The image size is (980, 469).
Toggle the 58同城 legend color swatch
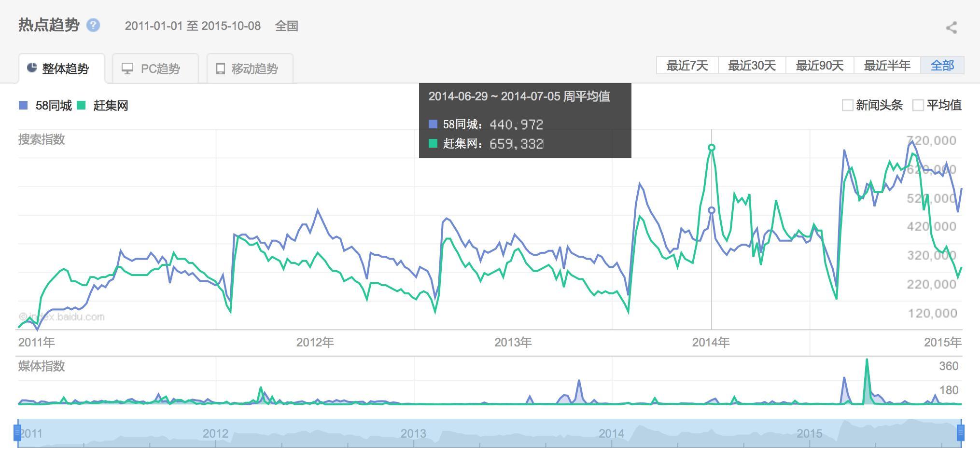(23, 105)
